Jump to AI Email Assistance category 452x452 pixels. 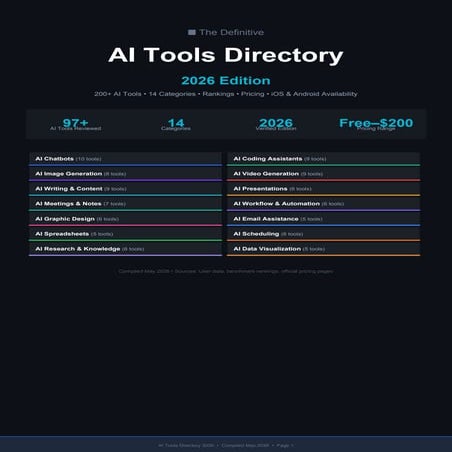323,219
